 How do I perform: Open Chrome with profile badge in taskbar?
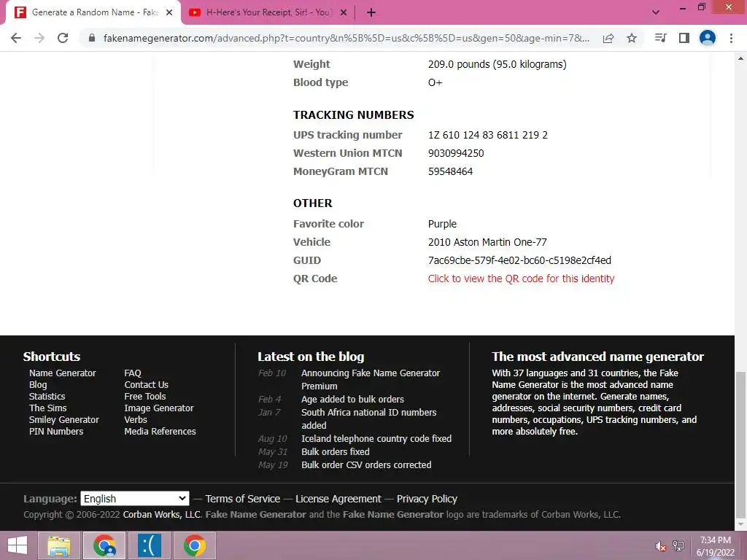[104, 545]
